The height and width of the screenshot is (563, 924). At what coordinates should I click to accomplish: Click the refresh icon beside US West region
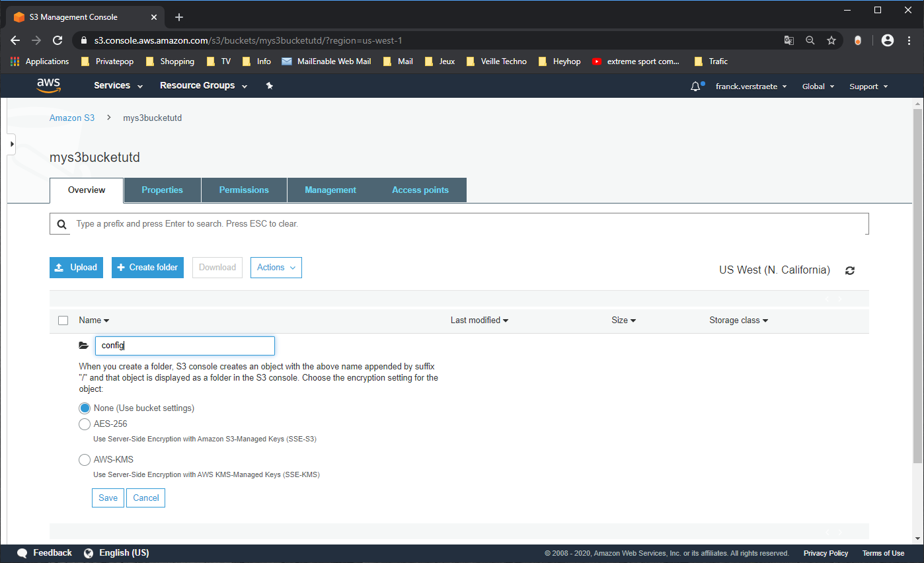850,270
